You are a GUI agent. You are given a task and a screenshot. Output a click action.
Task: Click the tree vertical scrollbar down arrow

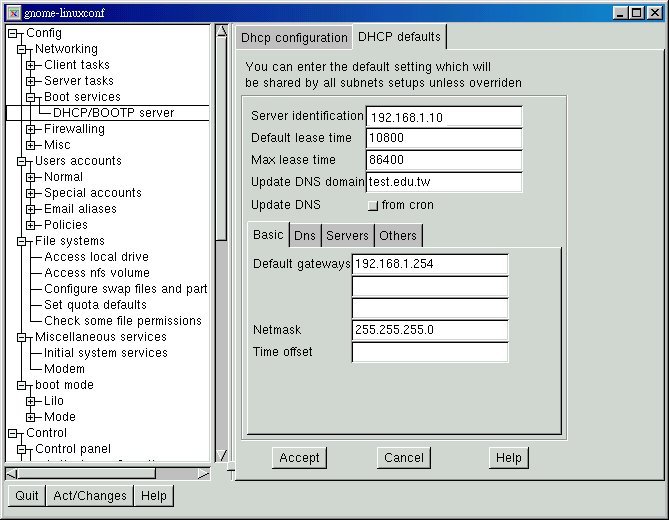221,455
